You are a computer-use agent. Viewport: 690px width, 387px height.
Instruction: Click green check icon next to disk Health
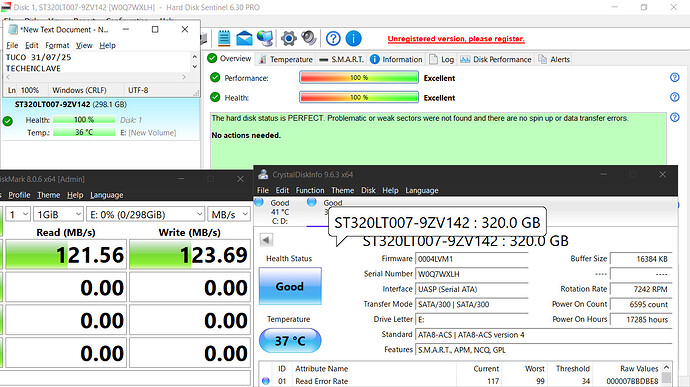7,121
